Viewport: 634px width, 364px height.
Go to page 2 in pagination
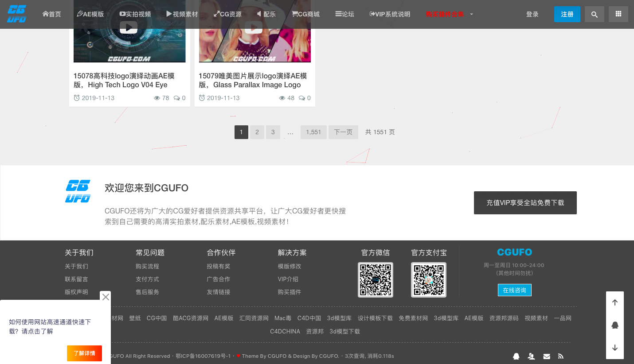tap(257, 132)
